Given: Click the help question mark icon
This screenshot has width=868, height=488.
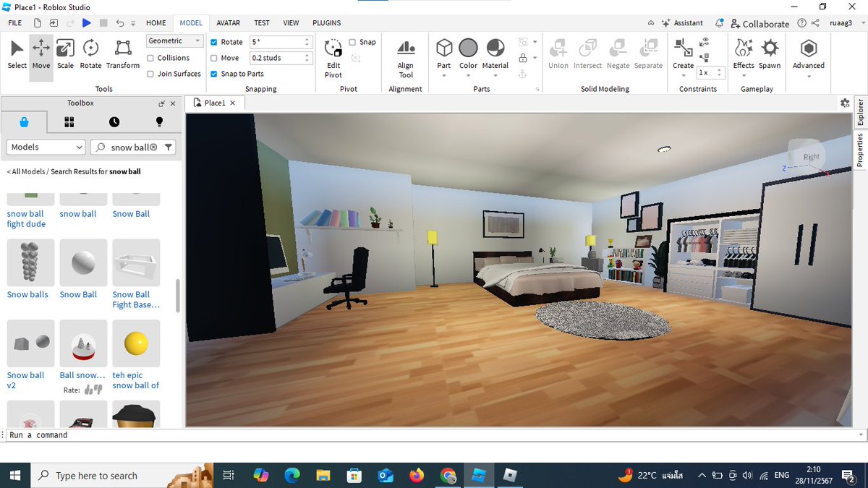Looking at the screenshot, I should (801, 23).
